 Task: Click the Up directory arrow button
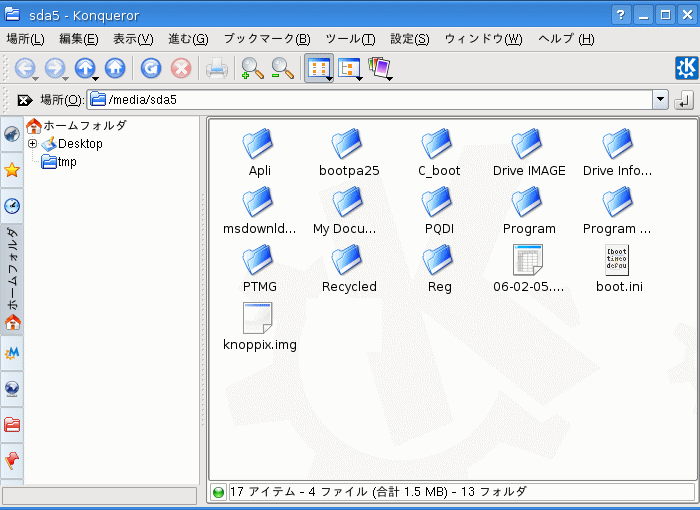coord(85,68)
